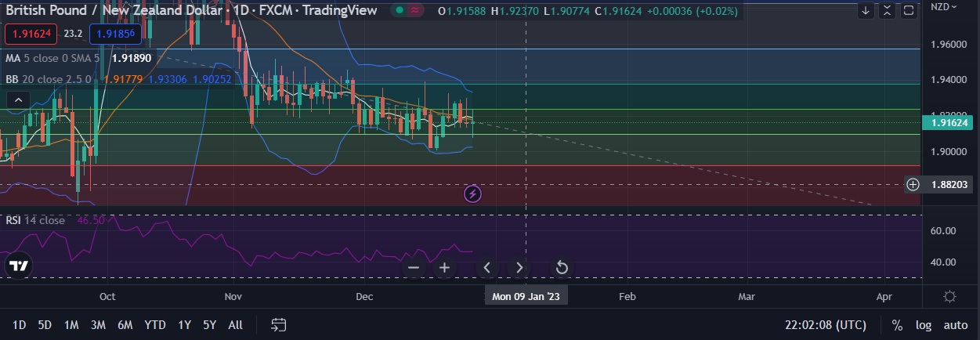The height and width of the screenshot is (340, 980).
Task: Click the RSI value 46.50
Action: click(91, 221)
